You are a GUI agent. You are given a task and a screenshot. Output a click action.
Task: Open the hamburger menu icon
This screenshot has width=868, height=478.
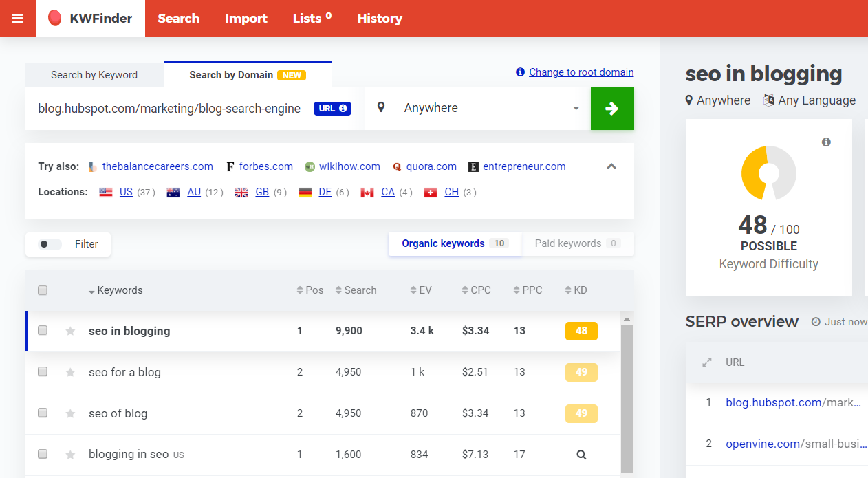pyautogui.click(x=18, y=19)
